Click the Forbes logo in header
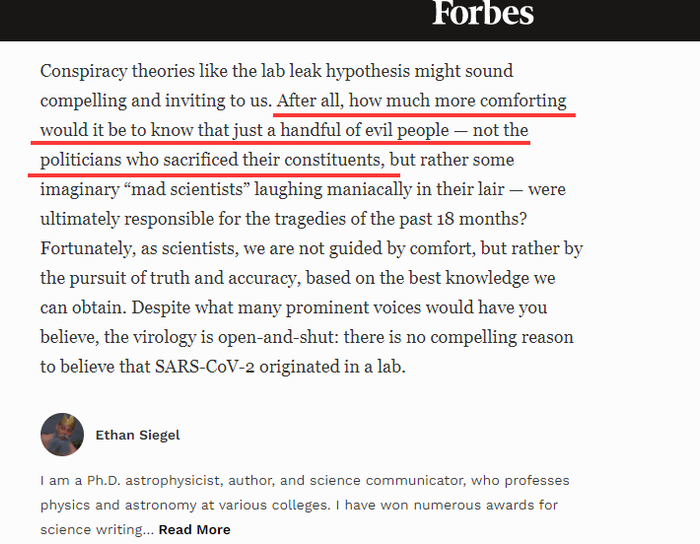Screen dimensions: 700x544 pos(483,14)
